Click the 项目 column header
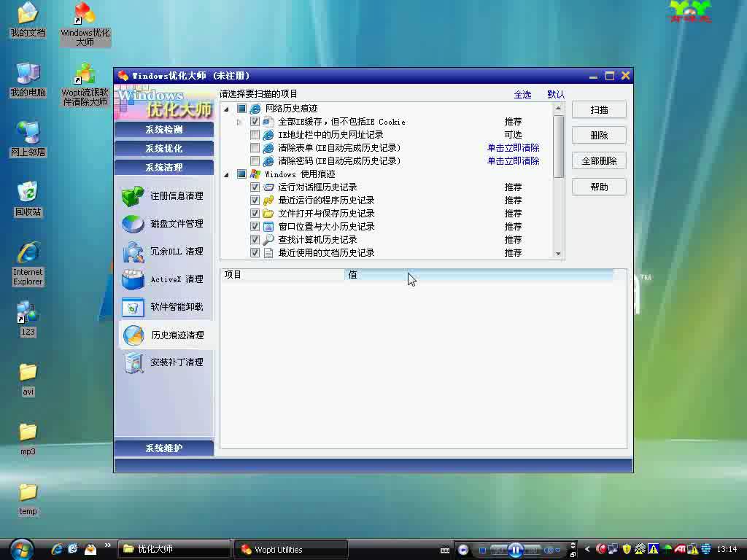Image resolution: width=747 pixels, height=560 pixels. [282, 275]
